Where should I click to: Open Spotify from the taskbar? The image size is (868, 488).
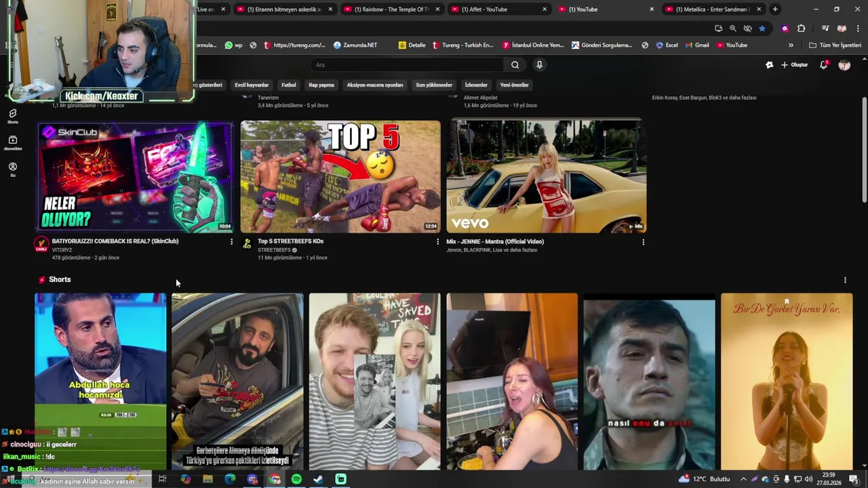(296, 479)
